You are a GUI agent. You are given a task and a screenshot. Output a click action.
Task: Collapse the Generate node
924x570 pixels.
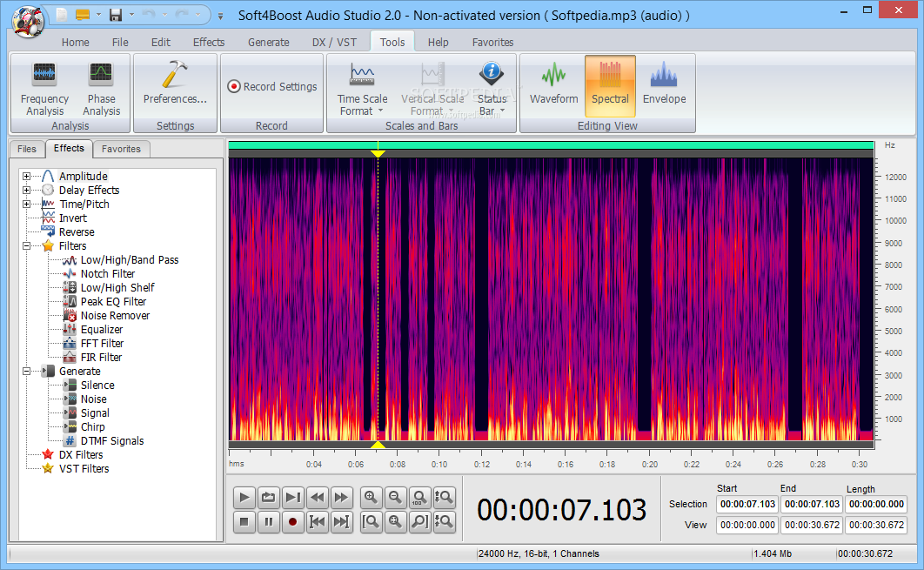[x=26, y=372]
